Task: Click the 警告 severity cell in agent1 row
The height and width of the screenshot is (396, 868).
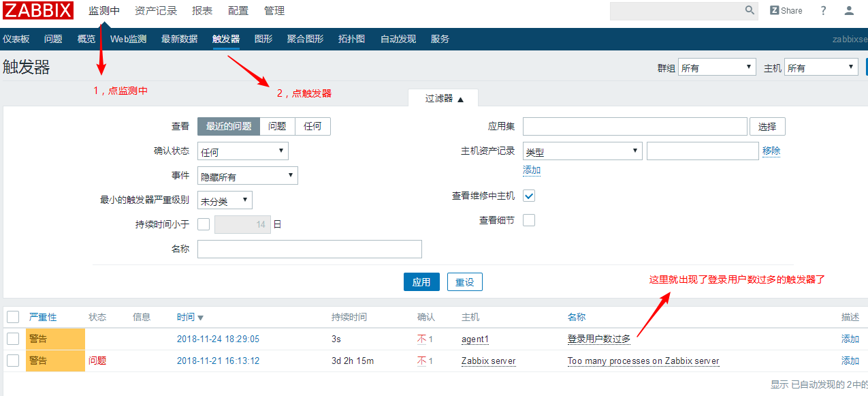Action: coord(55,339)
